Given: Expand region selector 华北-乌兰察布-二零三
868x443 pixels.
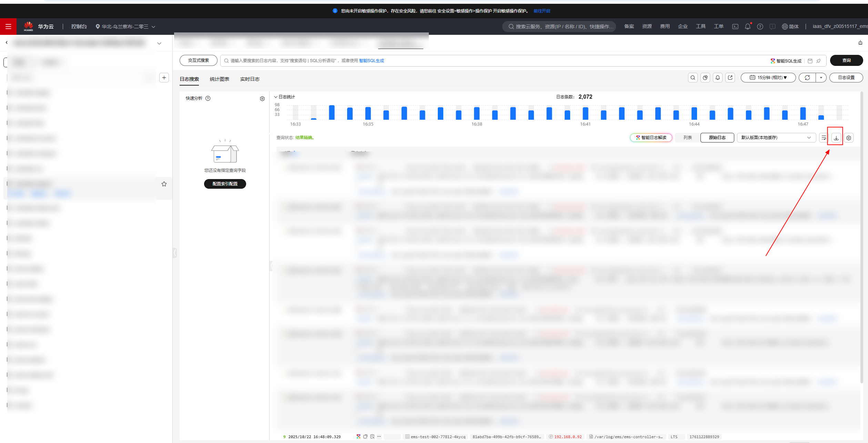Looking at the screenshot, I should (x=125, y=27).
